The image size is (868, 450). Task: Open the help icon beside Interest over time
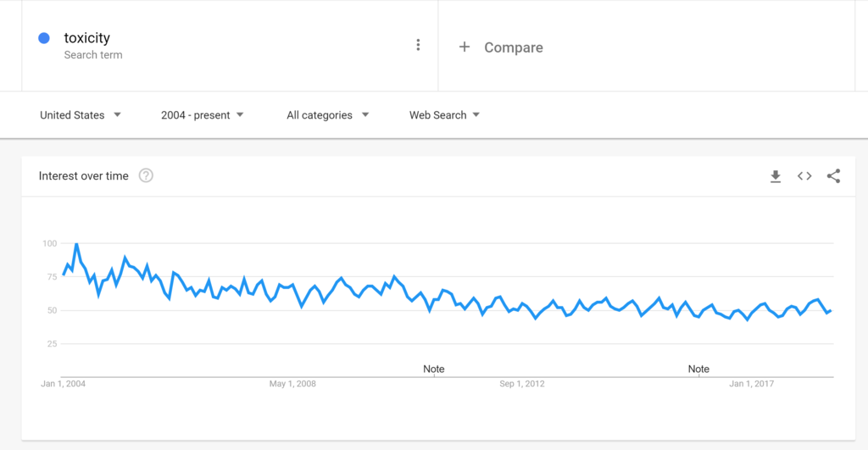pos(146,175)
